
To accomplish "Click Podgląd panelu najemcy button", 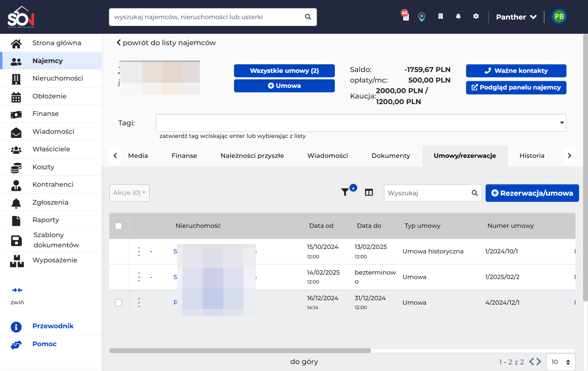I will pos(516,87).
